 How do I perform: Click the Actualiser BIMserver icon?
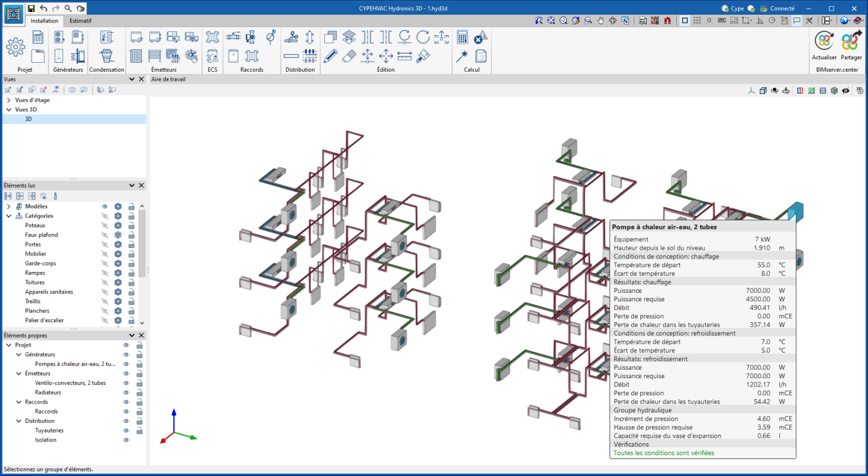coord(824,42)
